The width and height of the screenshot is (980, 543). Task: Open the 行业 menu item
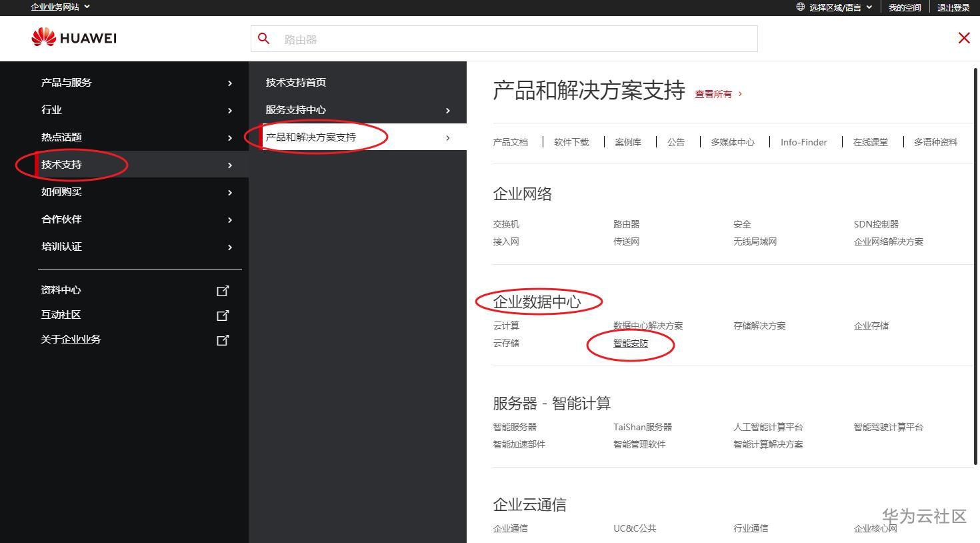(x=51, y=109)
